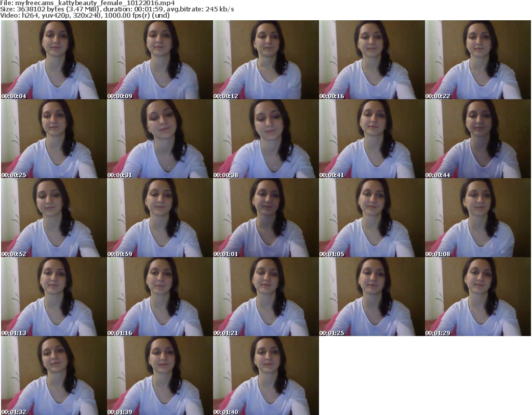Choose the last thumbnail stamped 00:01:40
Screen dimensions: 532x415
pyautogui.click(x=266, y=376)
